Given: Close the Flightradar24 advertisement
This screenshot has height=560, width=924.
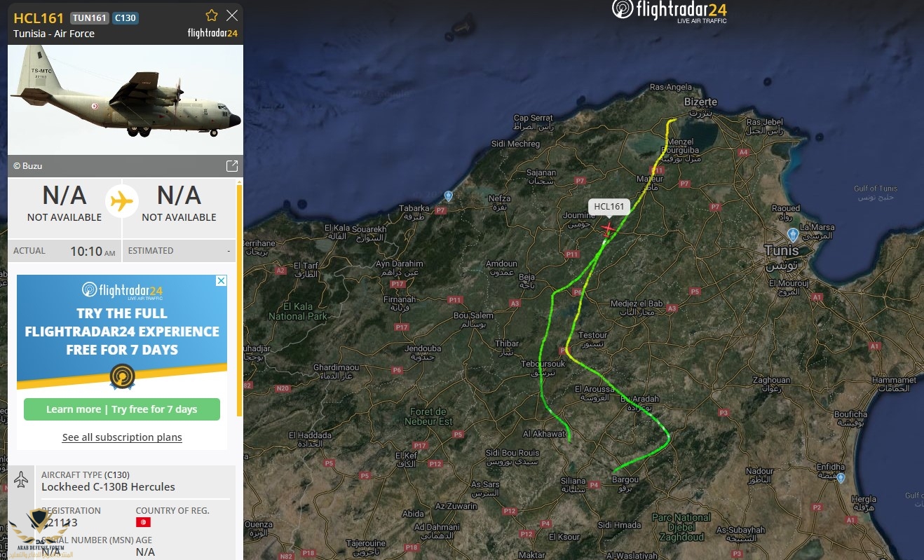Looking at the screenshot, I should click(x=221, y=281).
